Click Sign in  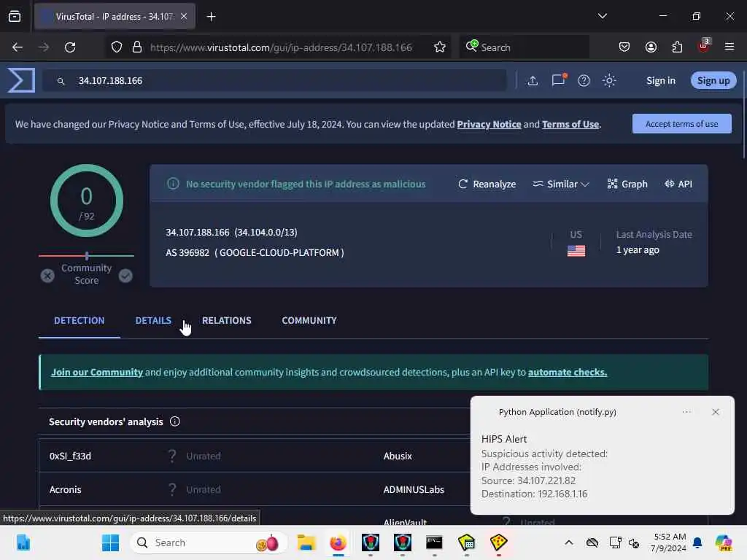[661, 80]
